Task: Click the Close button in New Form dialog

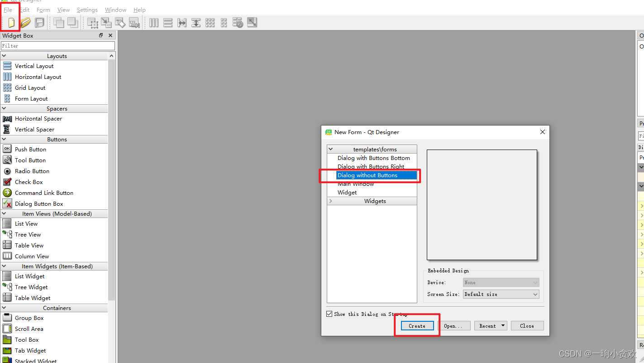Action: (x=527, y=326)
